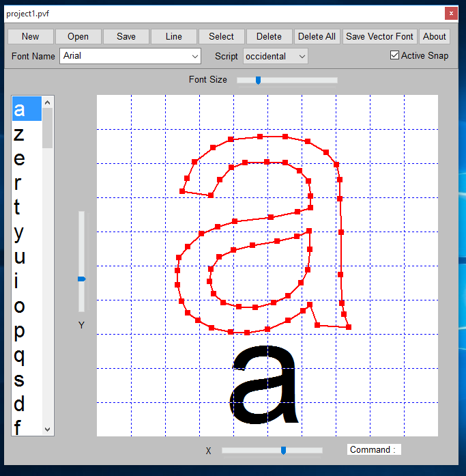Screen dimensions: 466x476
Task: Click the Font Size slider
Action: [287, 80]
